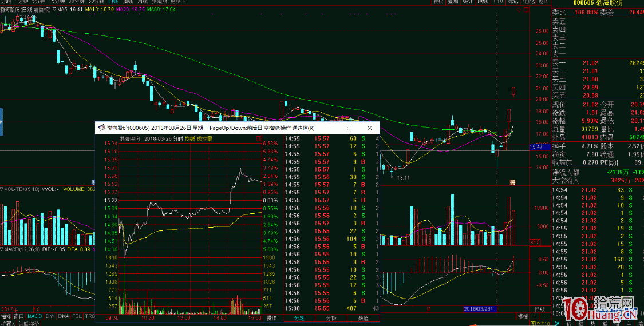Open the 关联报价 related quotes tab
The height and width of the screenshot is (326, 644).
(x=29, y=324)
